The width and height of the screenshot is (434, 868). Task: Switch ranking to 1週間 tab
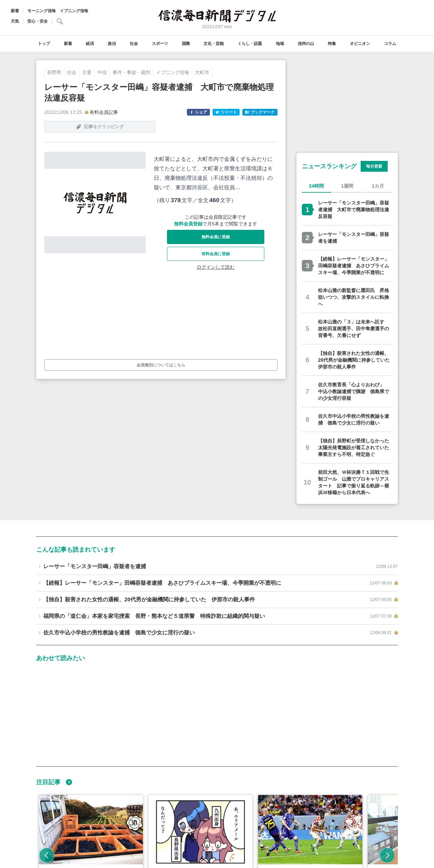pyautogui.click(x=347, y=186)
